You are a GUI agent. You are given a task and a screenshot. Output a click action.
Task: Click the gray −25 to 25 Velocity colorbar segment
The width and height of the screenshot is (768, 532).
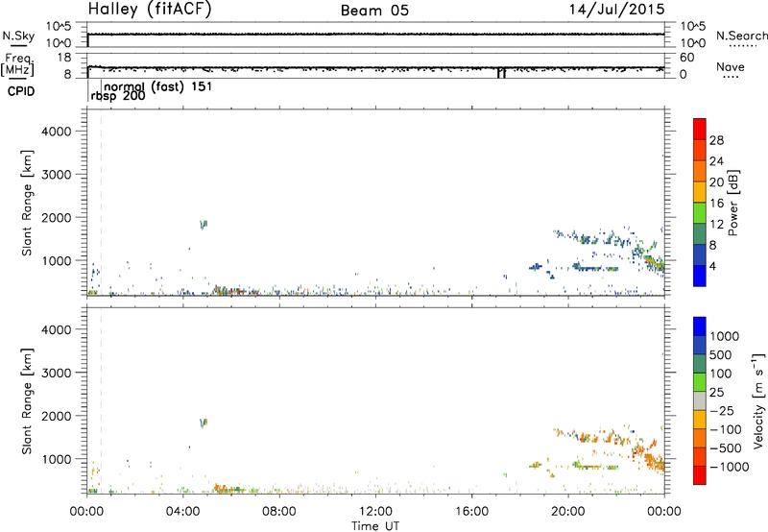click(700, 400)
